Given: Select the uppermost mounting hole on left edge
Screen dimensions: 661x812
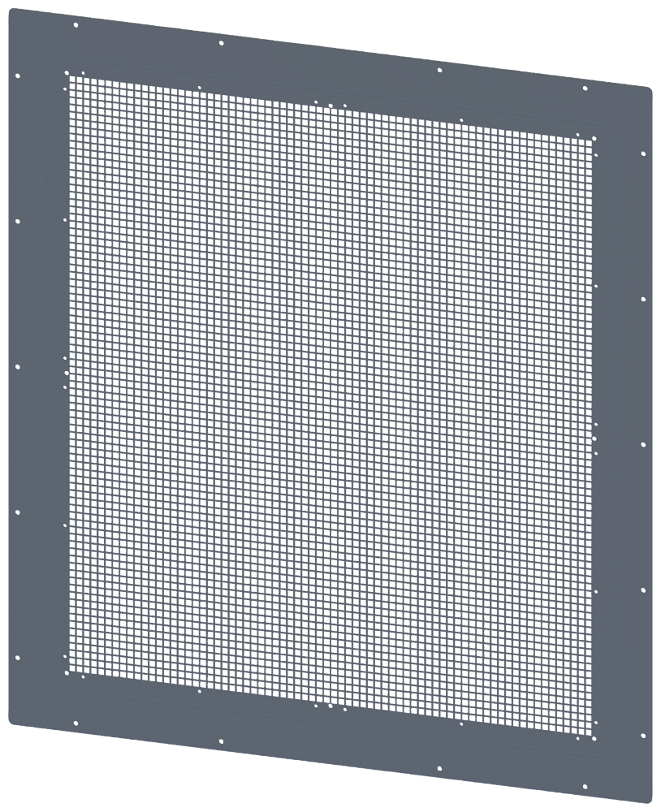Looking at the screenshot, I should pyautogui.click(x=16, y=76).
